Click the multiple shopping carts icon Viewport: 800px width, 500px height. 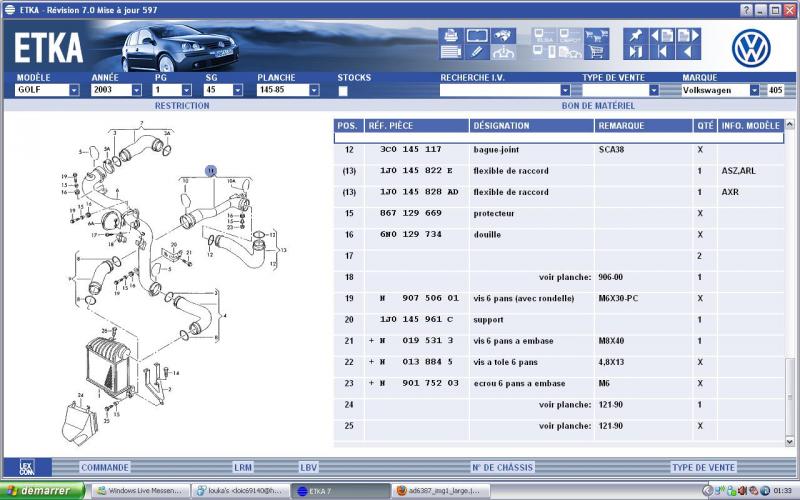596,36
